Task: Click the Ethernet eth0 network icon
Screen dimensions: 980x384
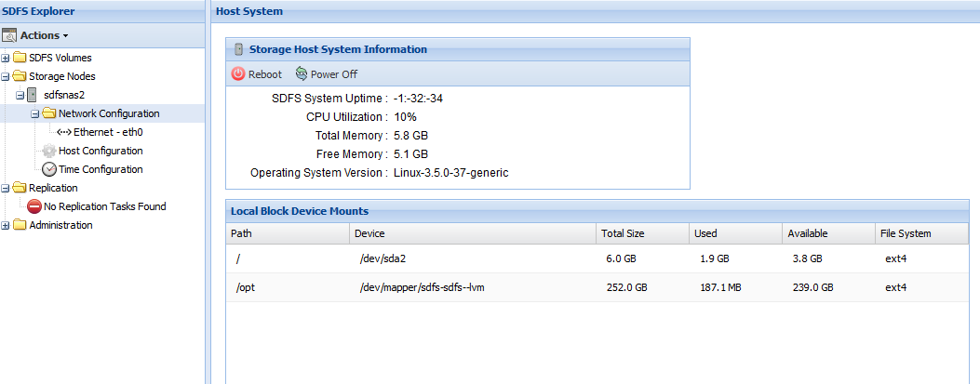Action: click(x=63, y=132)
